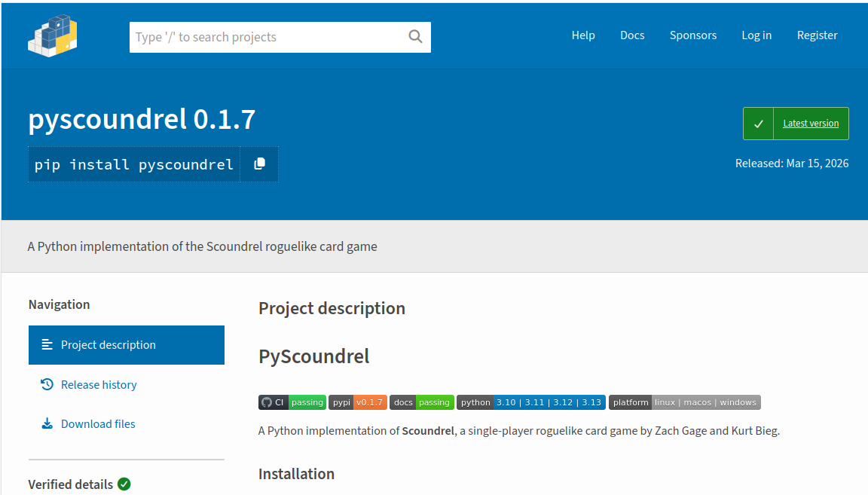Screen dimensions: 868x495
Task: Go to Docs in the top navigation
Action: pos(632,35)
